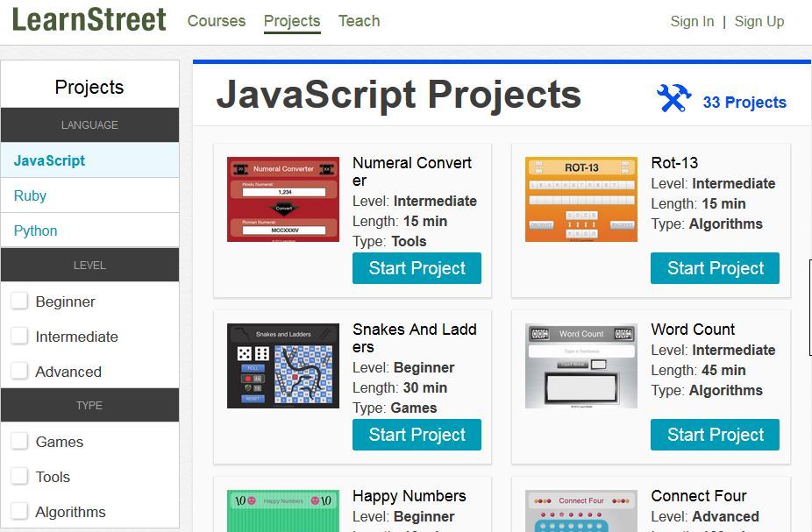Click the Rot-13 project title
812x532 pixels.
click(x=674, y=162)
